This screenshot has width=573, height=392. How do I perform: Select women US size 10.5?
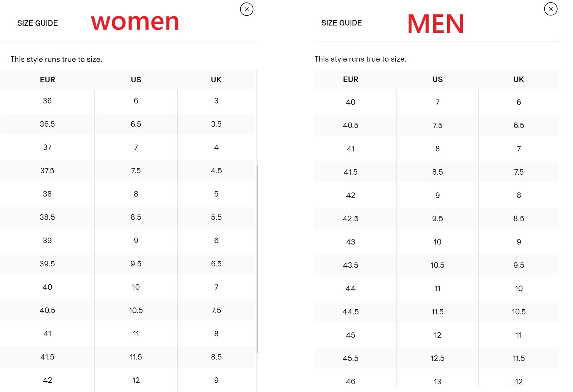(136, 310)
